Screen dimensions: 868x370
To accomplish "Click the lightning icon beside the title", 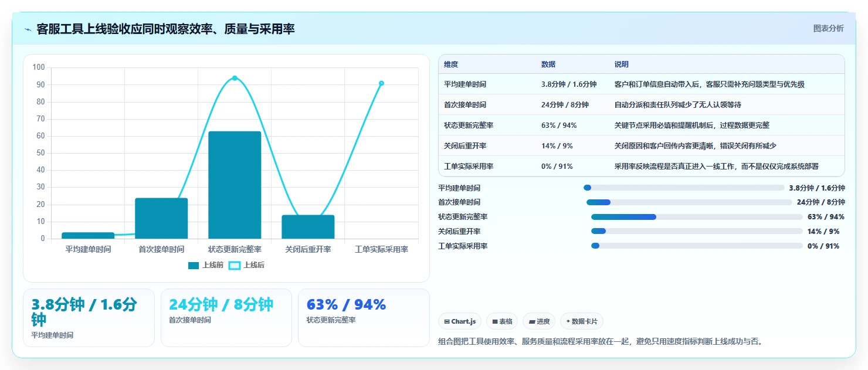I will point(28,29).
